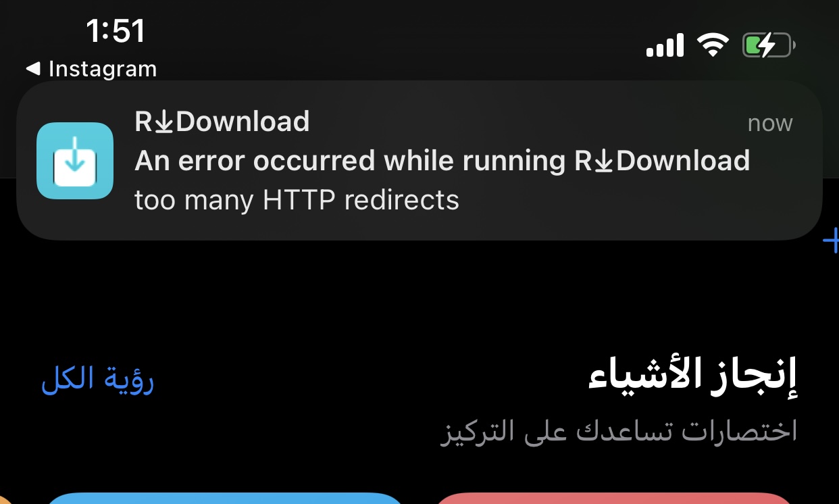Tap the down-arrow glyph in the notification title
The height and width of the screenshot is (504, 839).
164,122
